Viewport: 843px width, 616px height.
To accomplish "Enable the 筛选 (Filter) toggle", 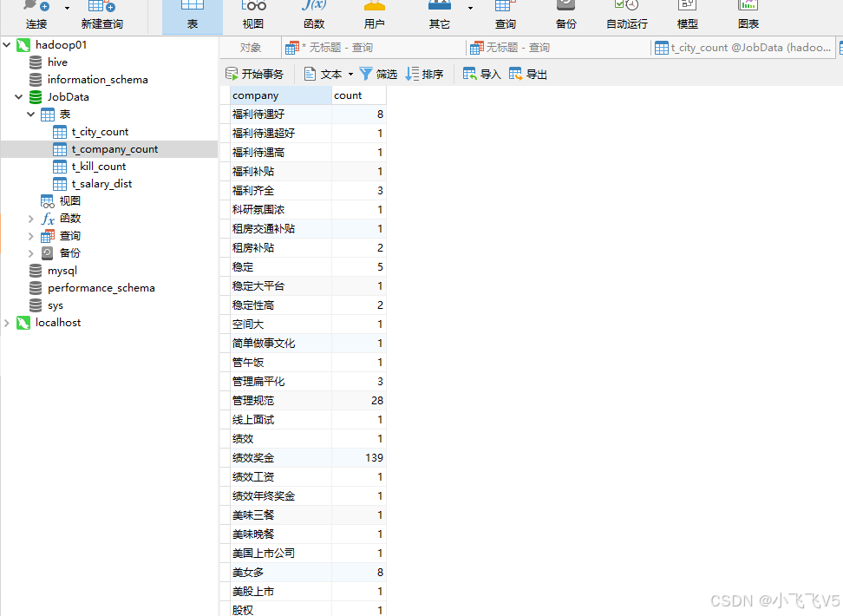I will coord(378,74).
